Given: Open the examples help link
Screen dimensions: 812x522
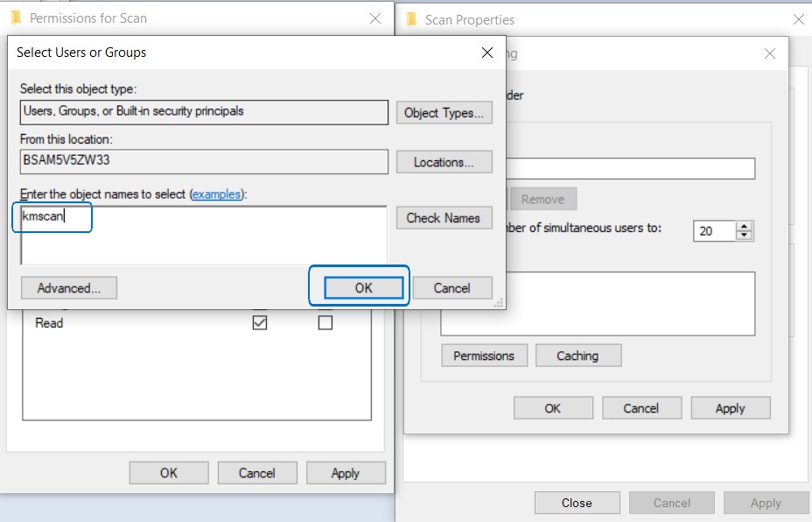Looking at the screenshot, I should click(x=216, y=194).
